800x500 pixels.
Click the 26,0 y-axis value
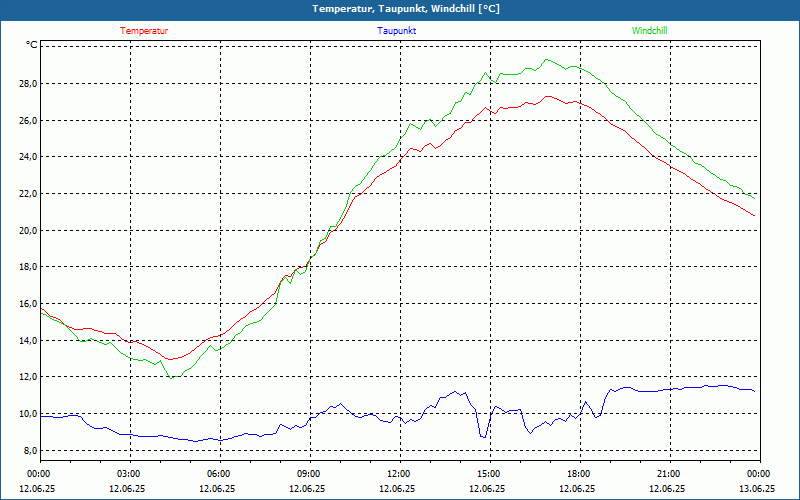28,120
